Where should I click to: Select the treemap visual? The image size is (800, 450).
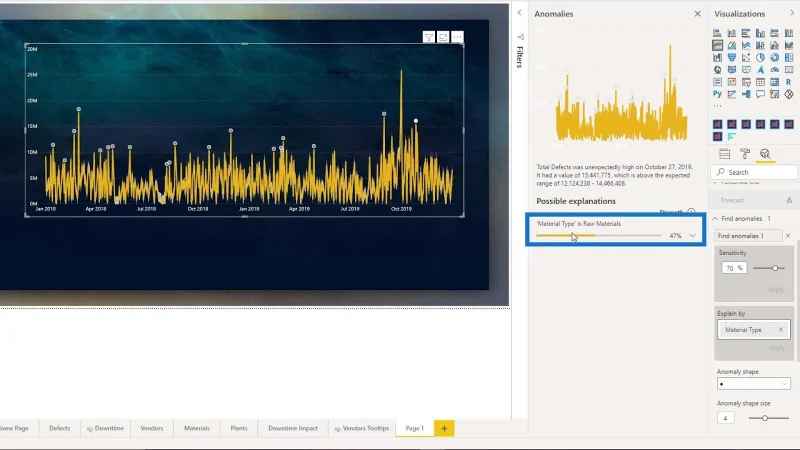tap(789, 58)
